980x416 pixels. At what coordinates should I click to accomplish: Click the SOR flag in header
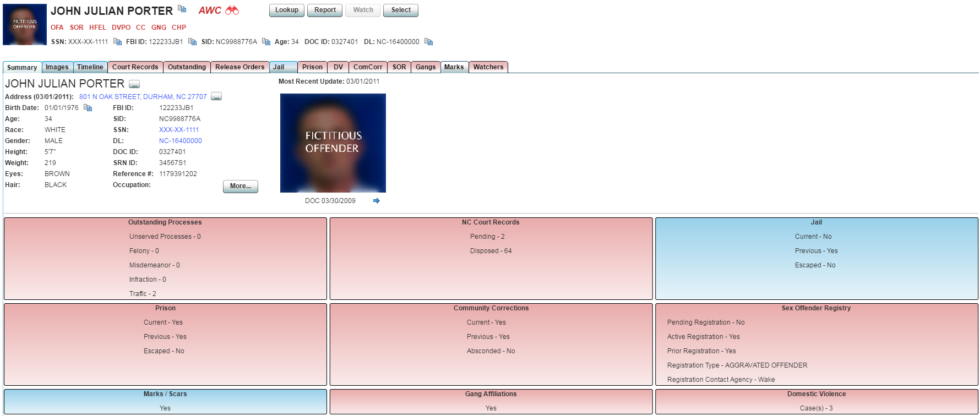click(77, 28)
